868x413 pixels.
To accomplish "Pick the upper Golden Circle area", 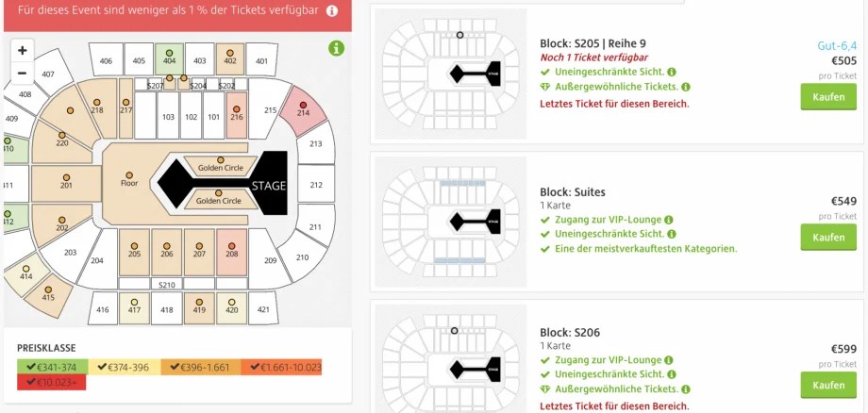I will pyautogui.click(x=221, y=165).
